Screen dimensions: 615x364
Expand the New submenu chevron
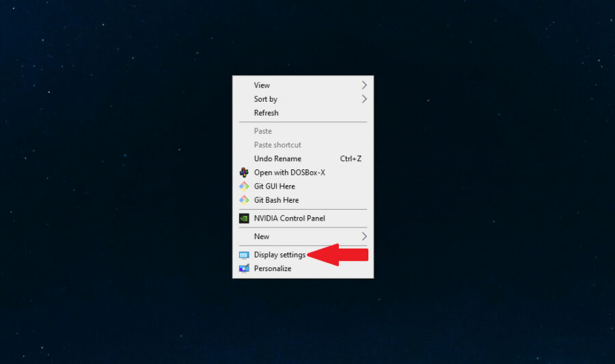click(364, 236)
